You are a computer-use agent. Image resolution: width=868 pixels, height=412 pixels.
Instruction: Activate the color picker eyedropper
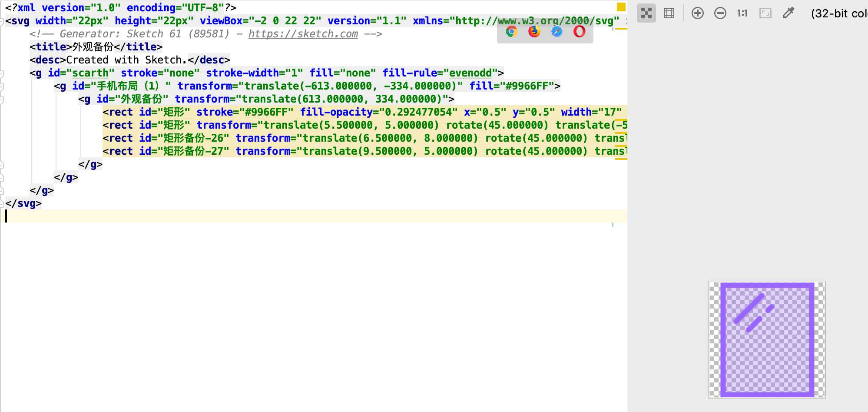[x=788, y=13]
